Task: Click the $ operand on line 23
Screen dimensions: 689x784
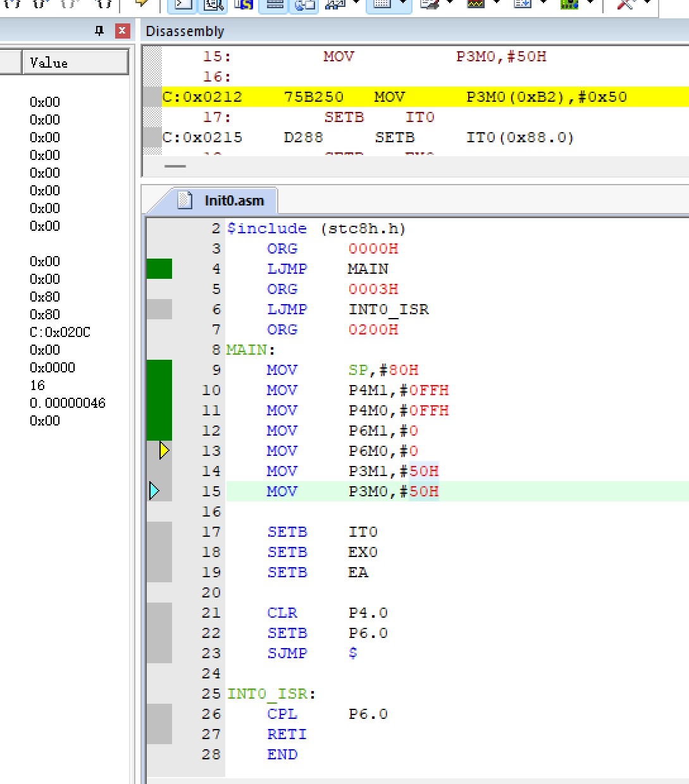Action: (x=353, y=653)
